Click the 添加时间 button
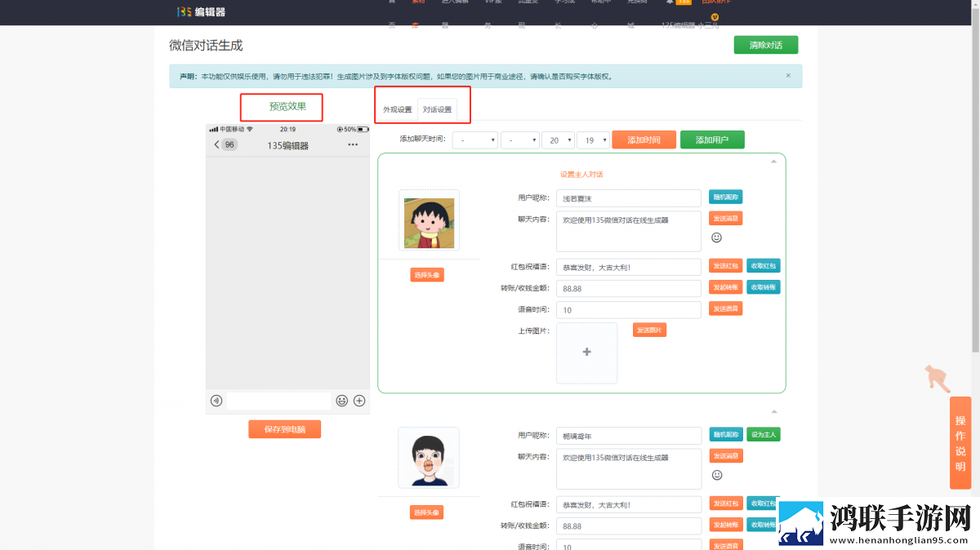 (644, 140)
